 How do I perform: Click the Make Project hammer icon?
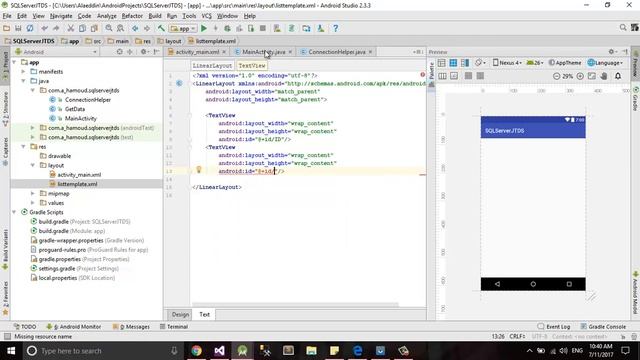(161, 28)
